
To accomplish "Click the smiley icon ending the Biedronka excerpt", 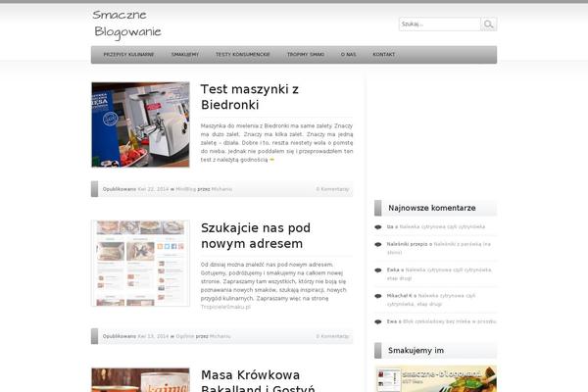I will (x=271, y=160).
